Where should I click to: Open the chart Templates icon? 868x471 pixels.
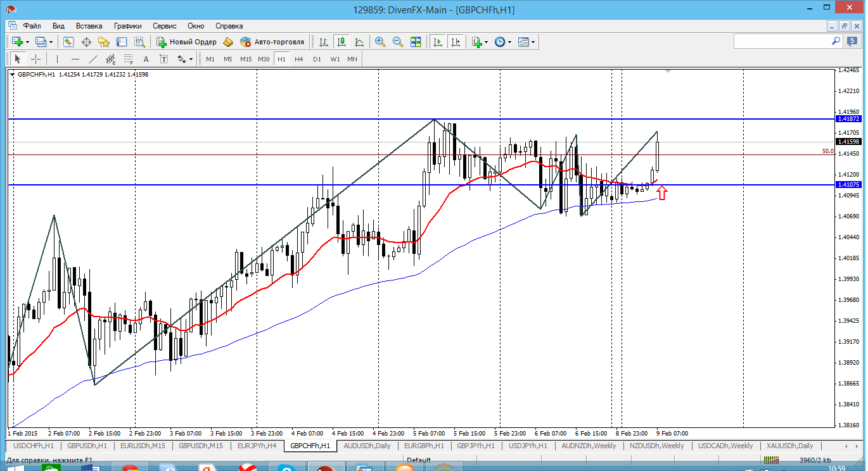(x=523, y=42)
